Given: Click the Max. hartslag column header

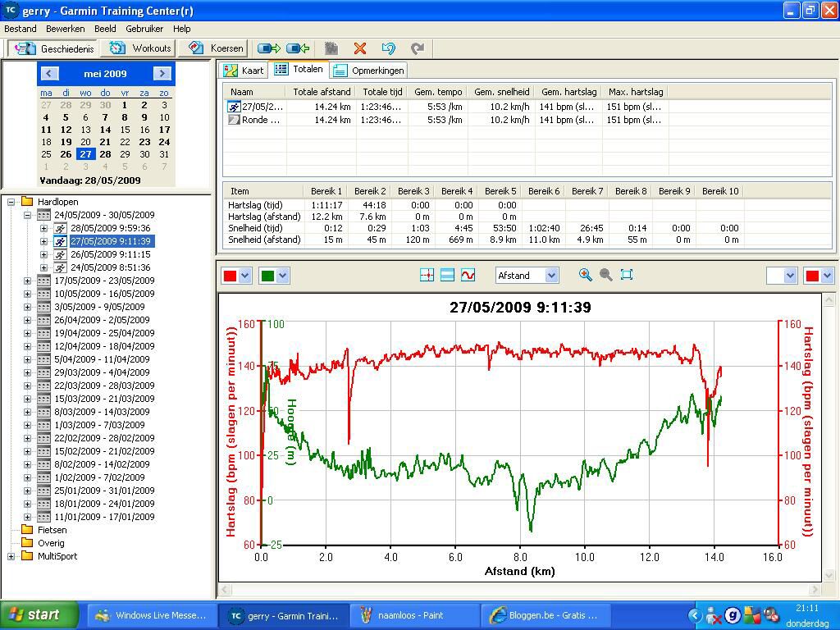Looking at the screenshot, I should (636, 92).
